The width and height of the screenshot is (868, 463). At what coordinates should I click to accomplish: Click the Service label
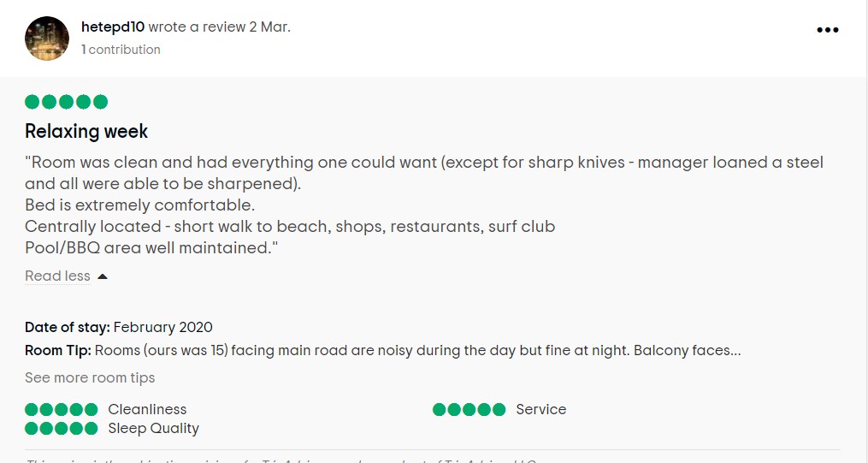[540, 409]
